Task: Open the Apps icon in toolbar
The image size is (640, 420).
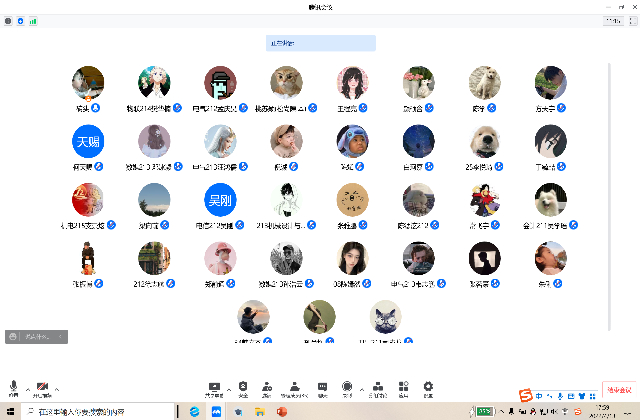Action: click(403, 388)
